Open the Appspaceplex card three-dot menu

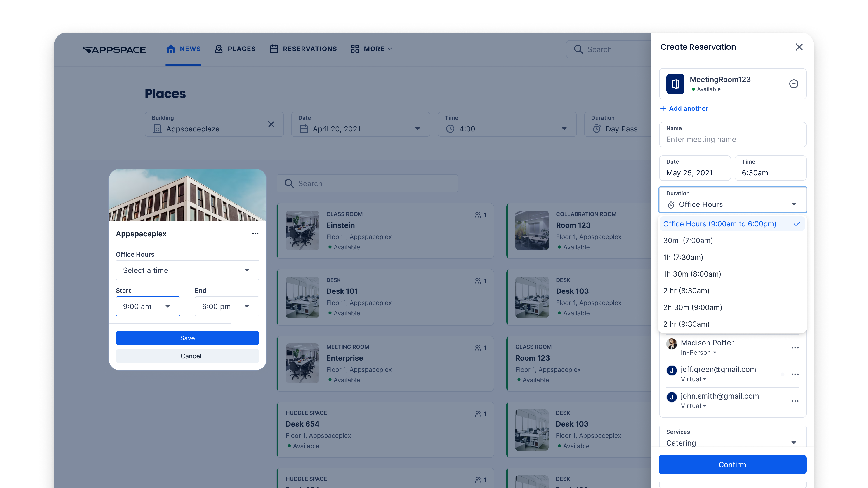(x=255, y=234)
